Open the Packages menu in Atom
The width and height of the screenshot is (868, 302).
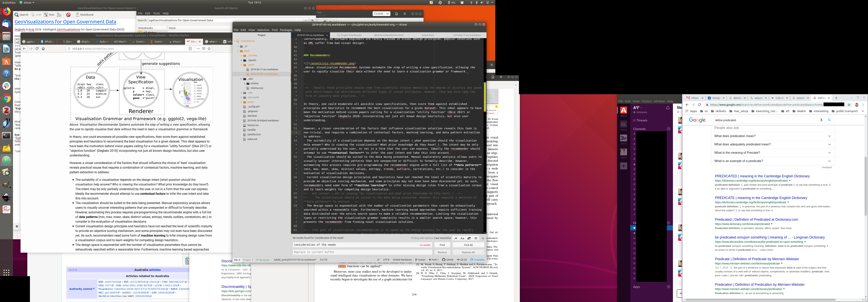[x=286, y=30]
